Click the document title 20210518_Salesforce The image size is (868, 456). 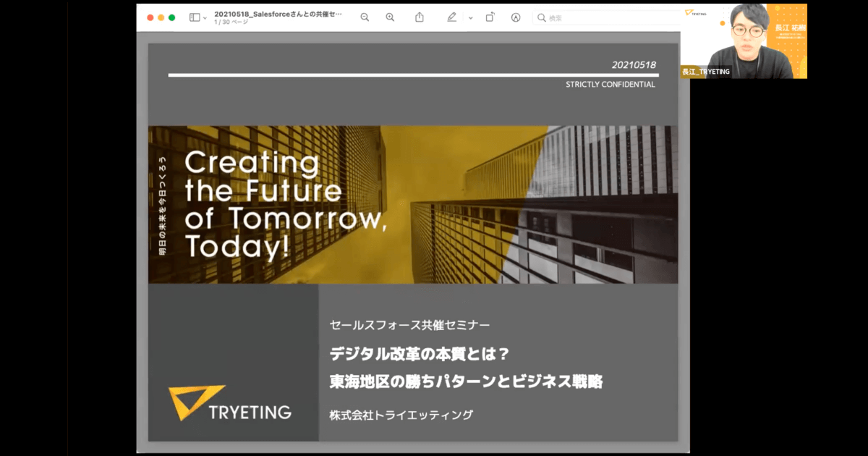pyautogui.click(x=278, y=14)
